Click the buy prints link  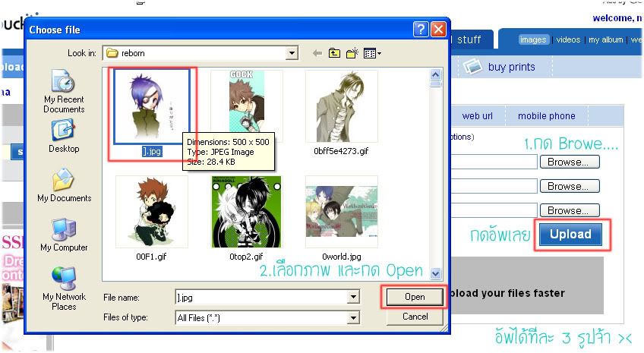pyautogui.click(x=511, y=67)
